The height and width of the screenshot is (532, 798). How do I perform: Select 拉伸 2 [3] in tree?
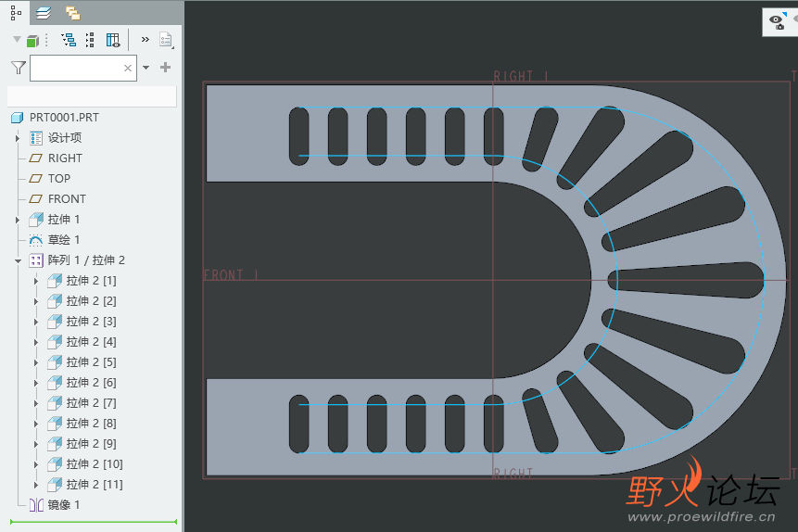tap(91, 322)
